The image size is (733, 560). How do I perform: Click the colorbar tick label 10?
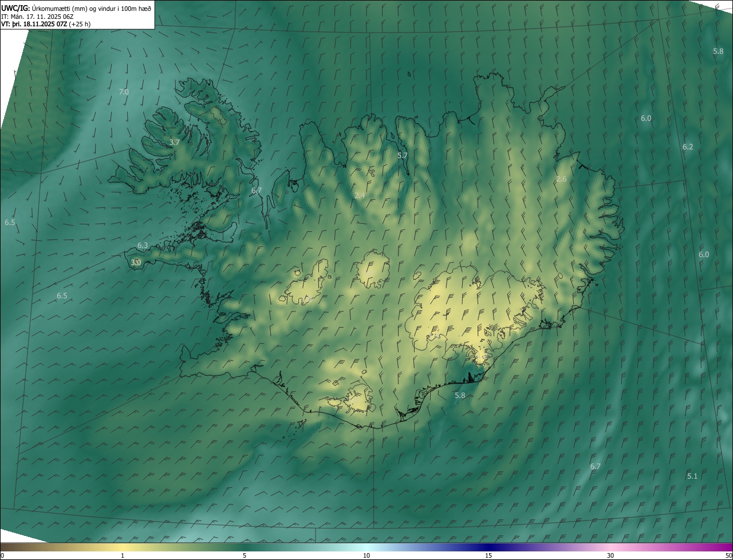click(x=366, y=555)
